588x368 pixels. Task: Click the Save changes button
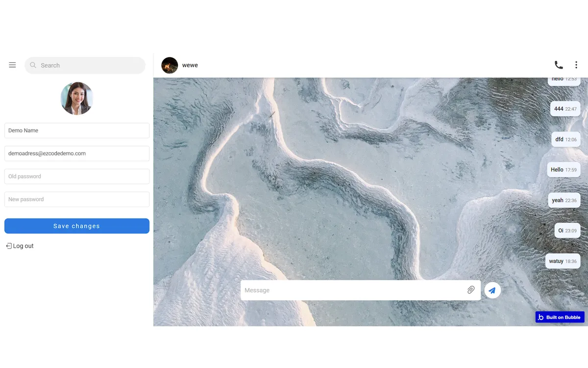coord(77,226)
